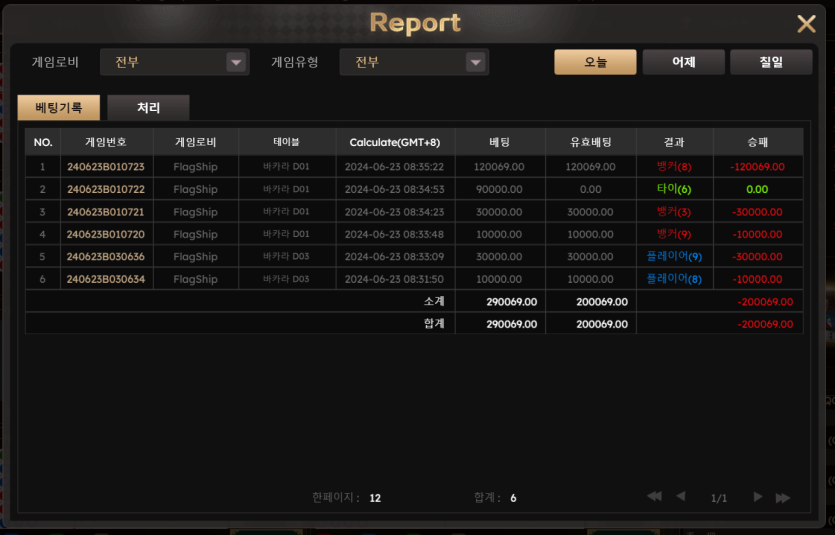Go to first page arrow icon
Screen dimensions: 835x535
(x=654, y=497)
